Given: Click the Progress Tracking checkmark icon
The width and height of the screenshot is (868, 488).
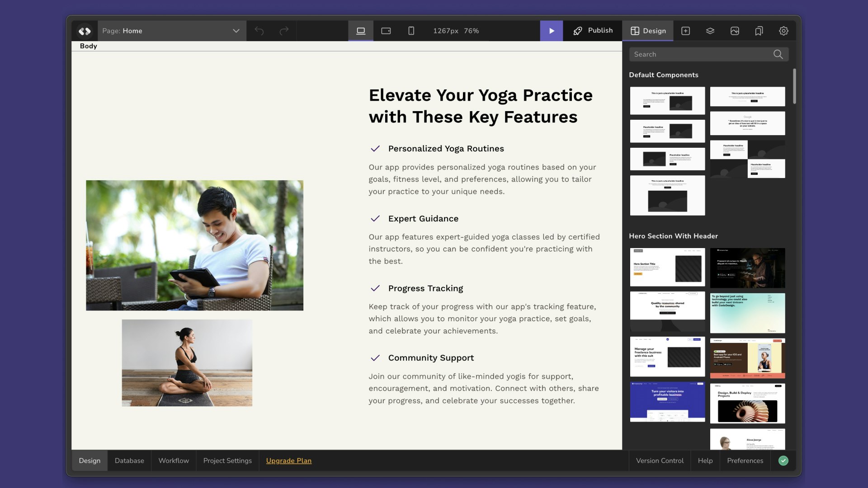Looking at the screenshot, I should [375, 288].
